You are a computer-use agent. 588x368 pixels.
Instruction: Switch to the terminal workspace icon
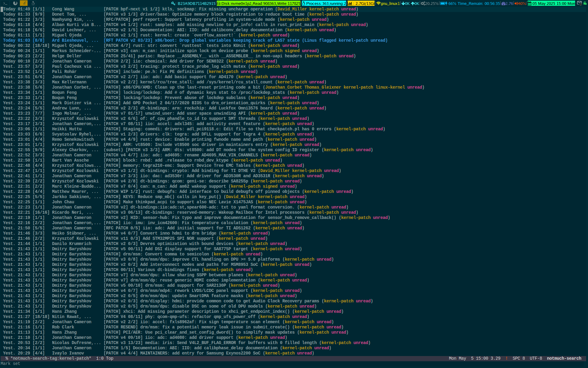click(x=6, y=3)
